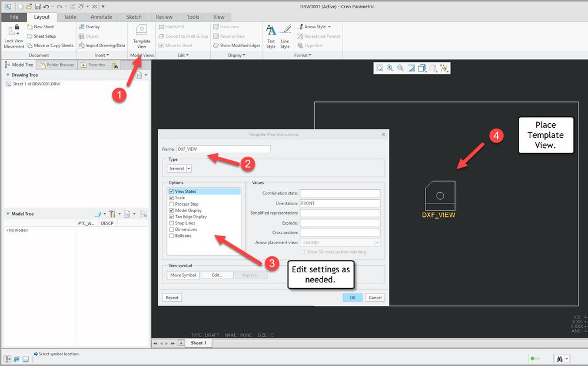Click the Zoom In magnifier icon
This screenshot has width=588, height=366.
coord(390,68)
